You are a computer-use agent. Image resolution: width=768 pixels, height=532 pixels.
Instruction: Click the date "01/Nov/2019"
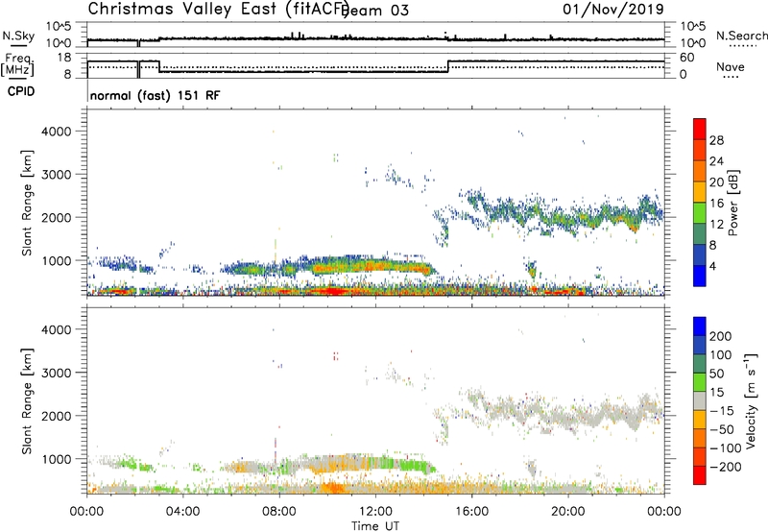tap(613, 9)
